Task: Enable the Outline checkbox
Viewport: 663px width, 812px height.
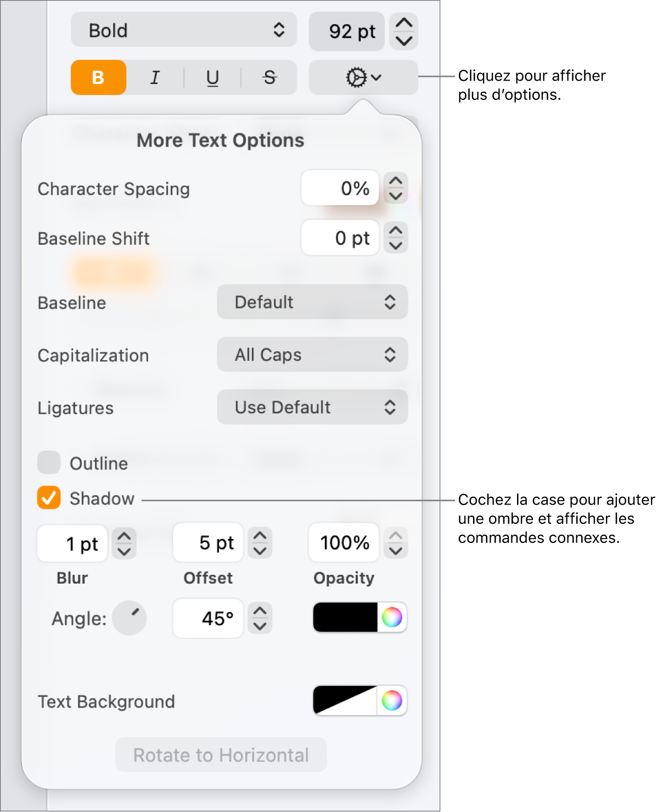Action: point(48,463)
